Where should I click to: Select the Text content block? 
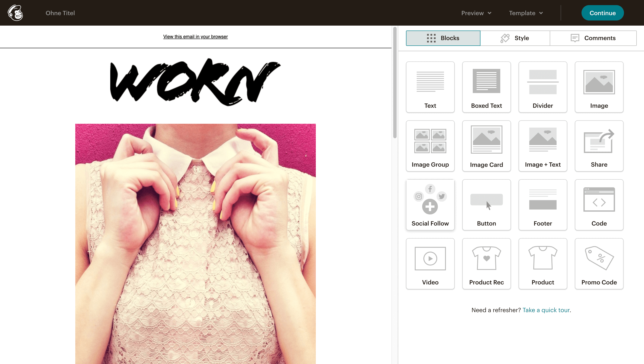pyautogui.click(x=430, y=87)
